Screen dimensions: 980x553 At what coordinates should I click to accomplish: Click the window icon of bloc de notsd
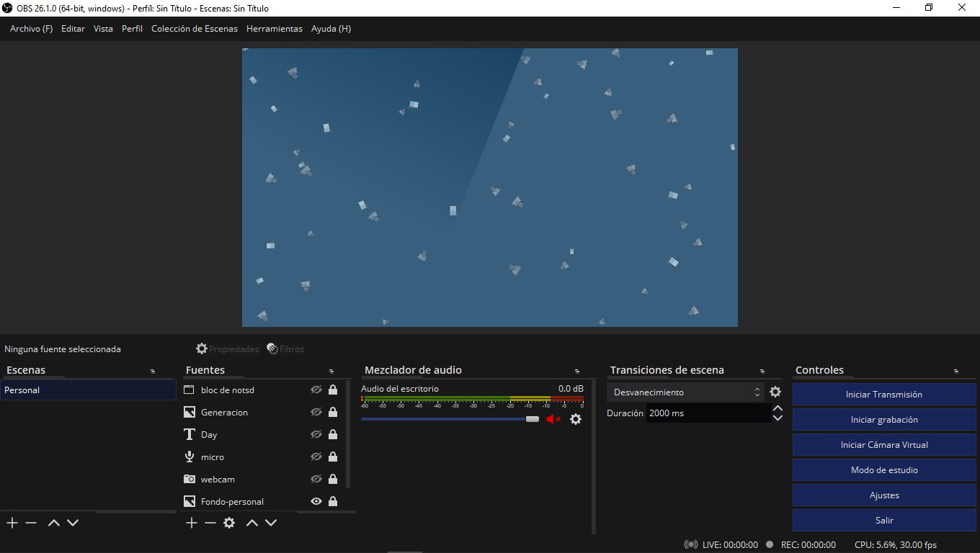[190, 390]
